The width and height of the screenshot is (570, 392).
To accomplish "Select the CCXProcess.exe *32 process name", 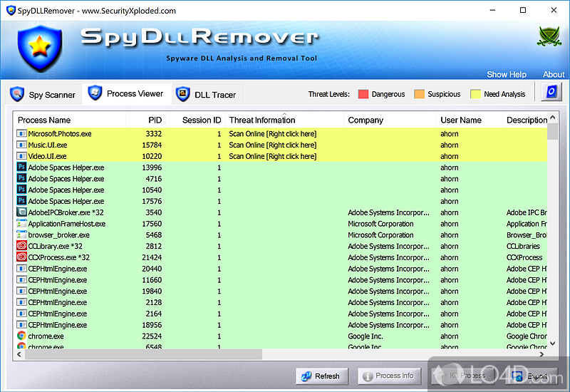I will [x=59, y=257].
